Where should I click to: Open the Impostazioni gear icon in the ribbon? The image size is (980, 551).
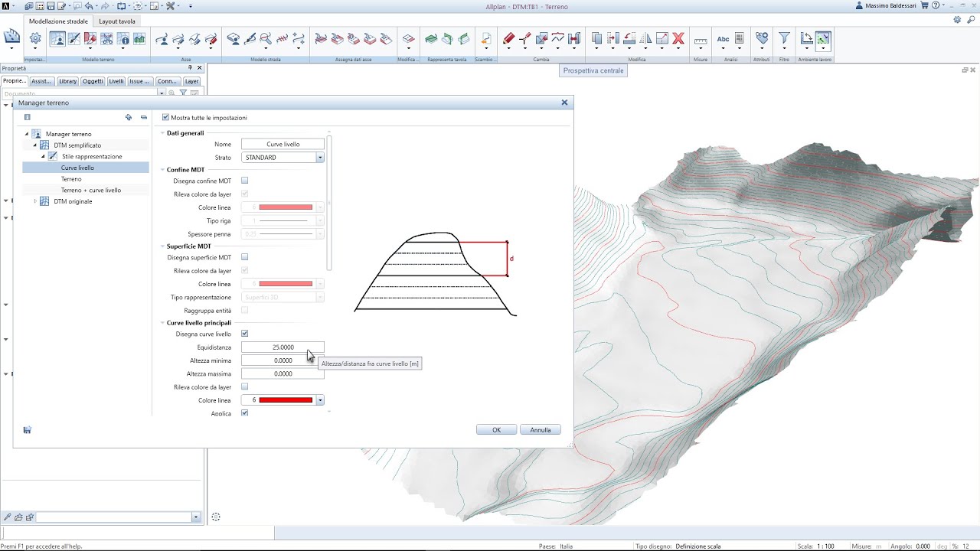click(35, 39)
